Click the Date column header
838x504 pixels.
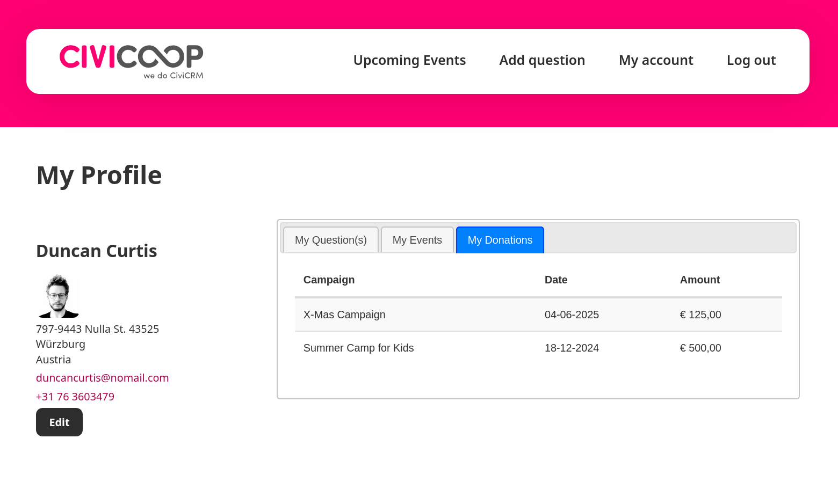coord(556,280)
